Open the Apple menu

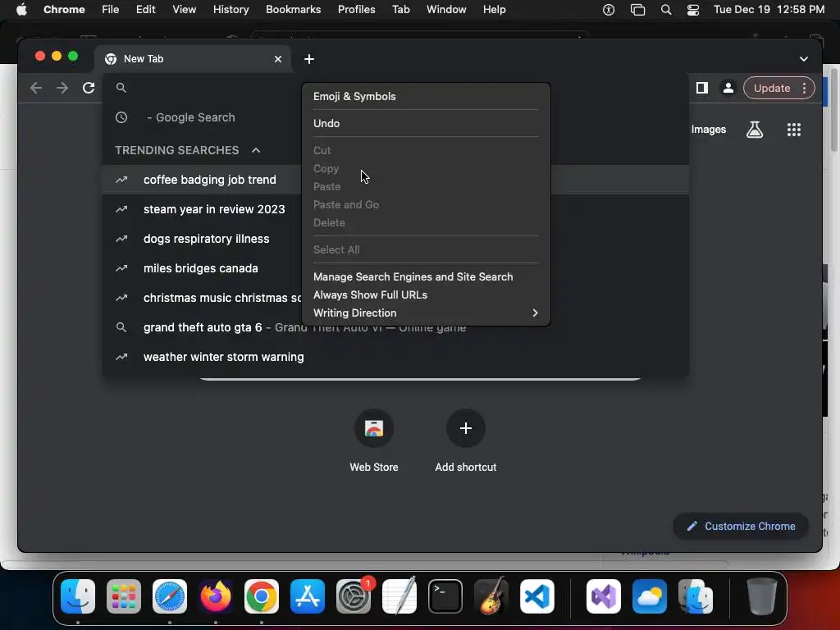point(21,10)
